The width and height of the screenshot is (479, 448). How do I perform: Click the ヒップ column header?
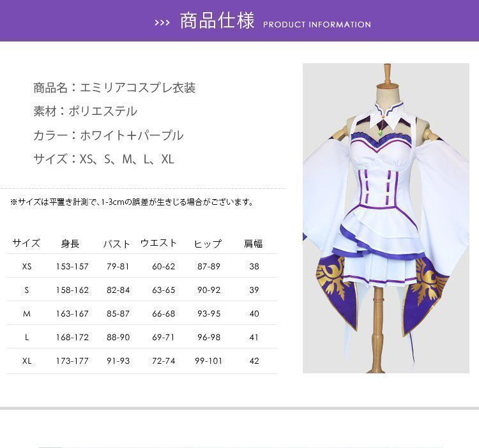(208, 244)
